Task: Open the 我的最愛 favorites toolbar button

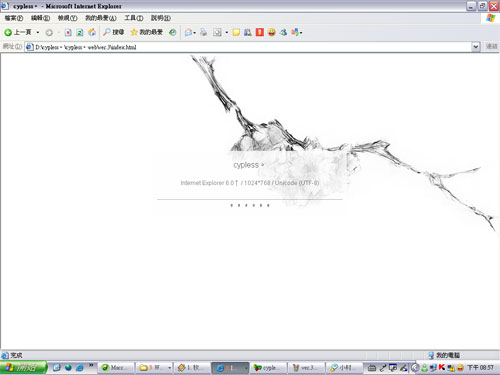Action: point(147,32)
